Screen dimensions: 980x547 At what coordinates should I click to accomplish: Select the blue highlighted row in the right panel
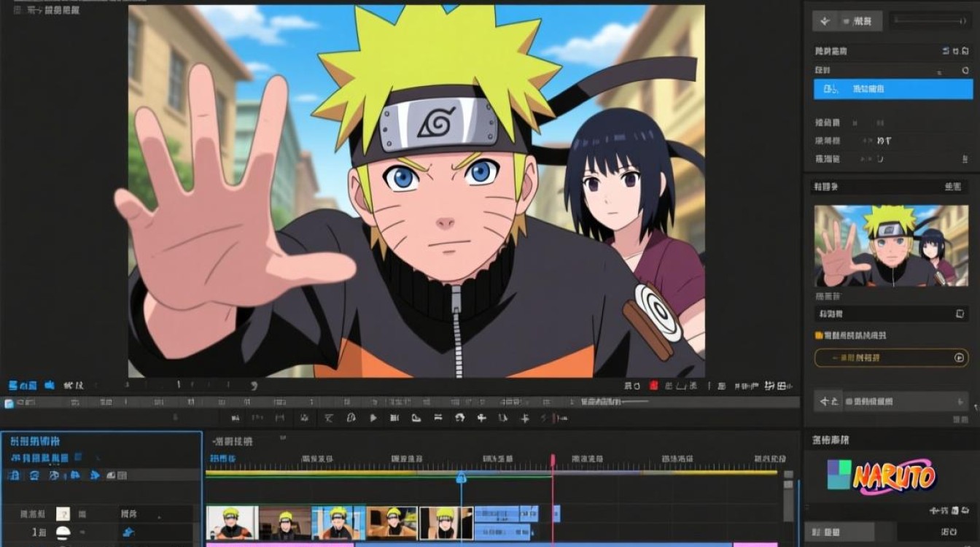click(x=893, y=89)
